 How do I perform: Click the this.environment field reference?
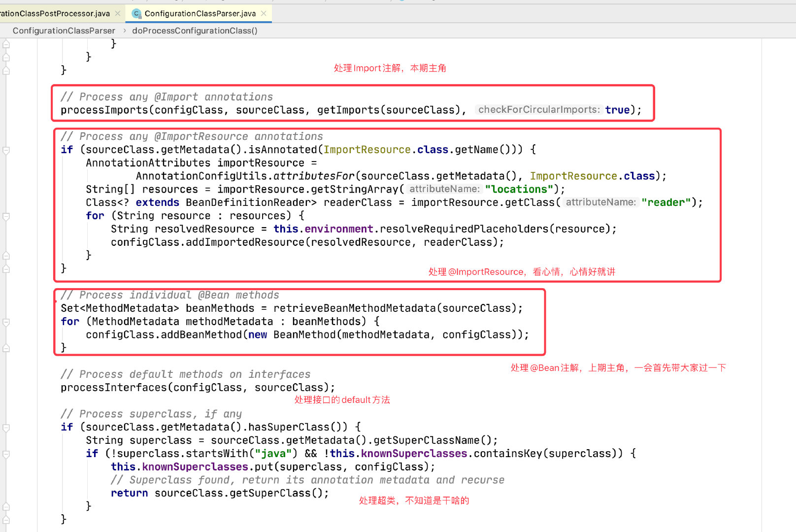[x=323, y=229]
